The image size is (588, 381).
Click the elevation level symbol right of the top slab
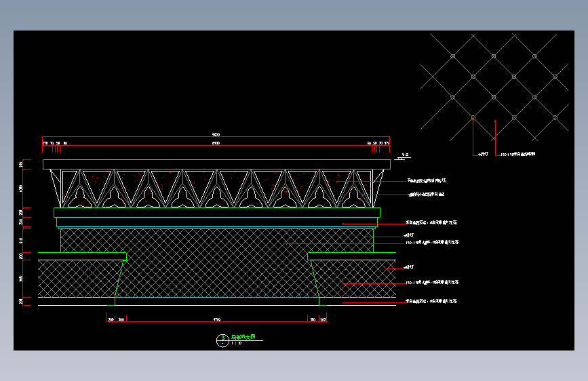click(404, 157)
